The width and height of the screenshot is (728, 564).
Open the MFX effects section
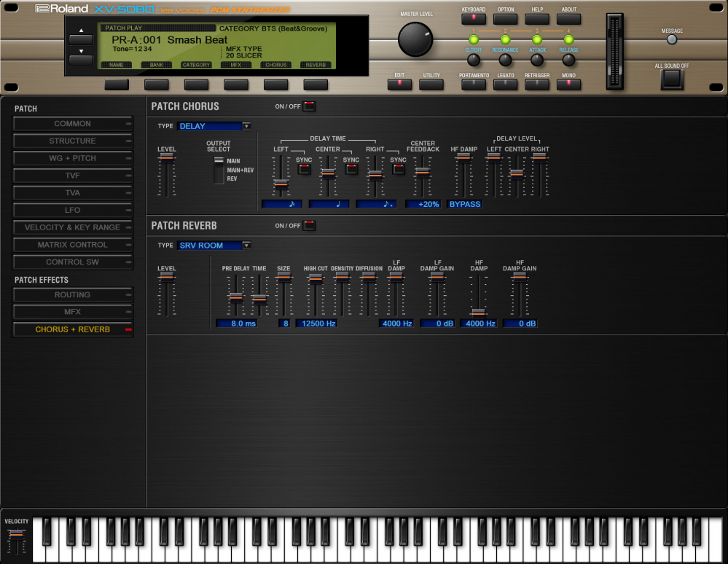[73, 312]
